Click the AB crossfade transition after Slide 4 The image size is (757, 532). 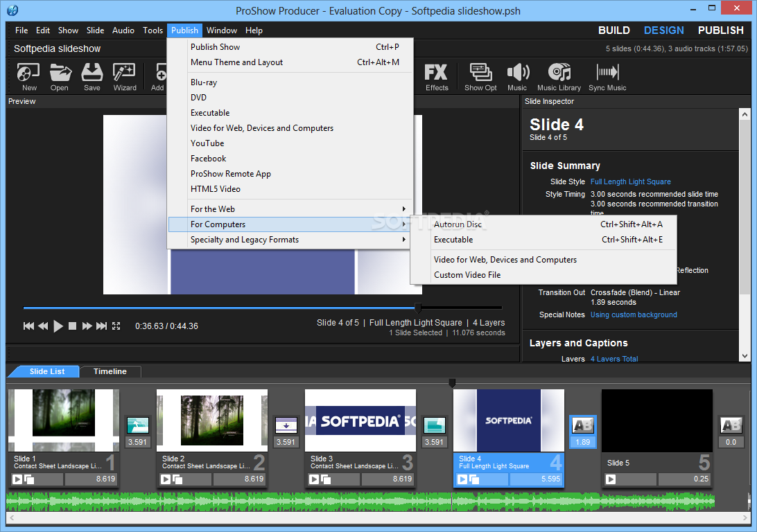click(583, 425)
